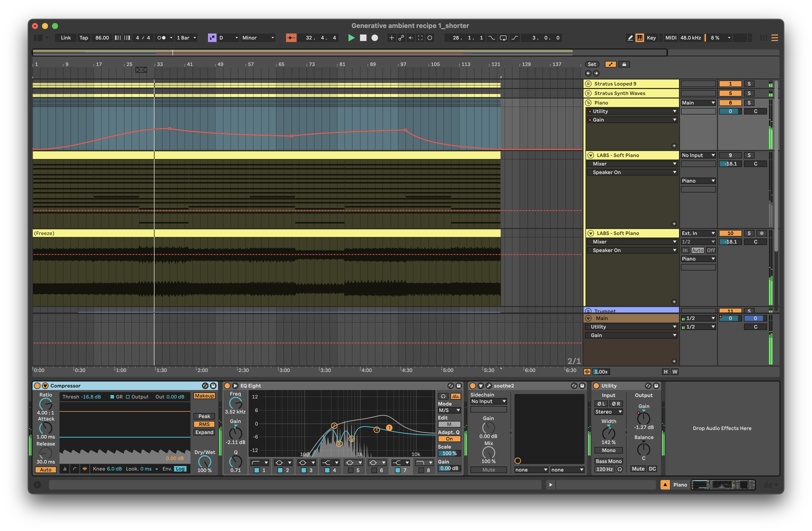Viewport: 812px width, 531px height.
Task: Show Compressor transfer curve view icon
Action: pyautogui.click(x=75, y=469)
